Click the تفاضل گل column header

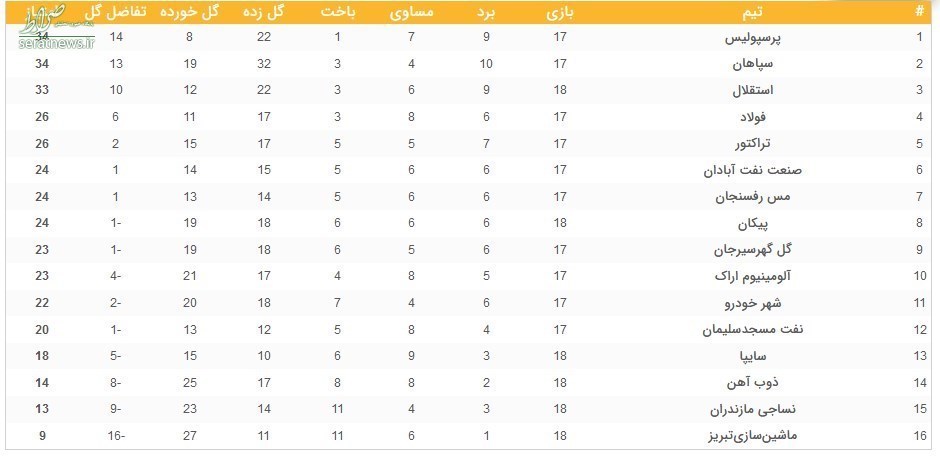click(x=116, y=12)
